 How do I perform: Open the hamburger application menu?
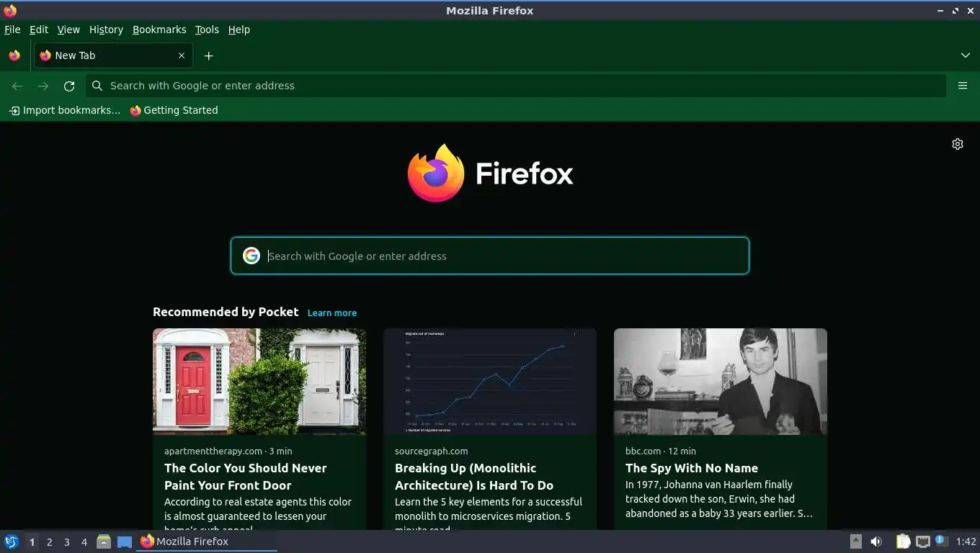[963, 86]
